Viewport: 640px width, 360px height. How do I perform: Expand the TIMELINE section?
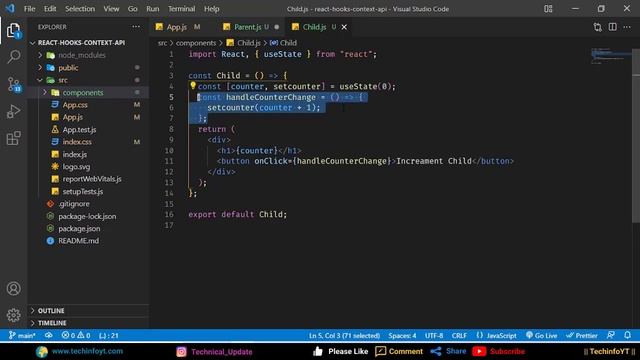52,323
